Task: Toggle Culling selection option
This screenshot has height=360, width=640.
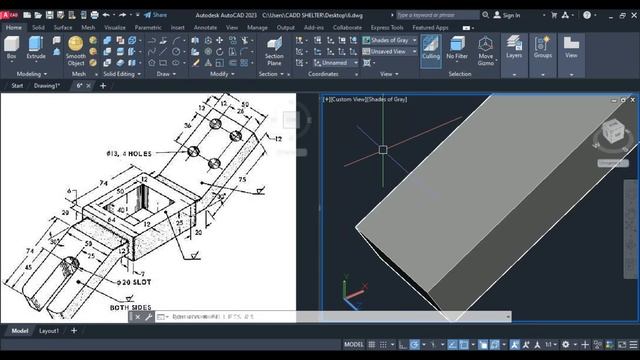Action: click(x=431, y=51)
